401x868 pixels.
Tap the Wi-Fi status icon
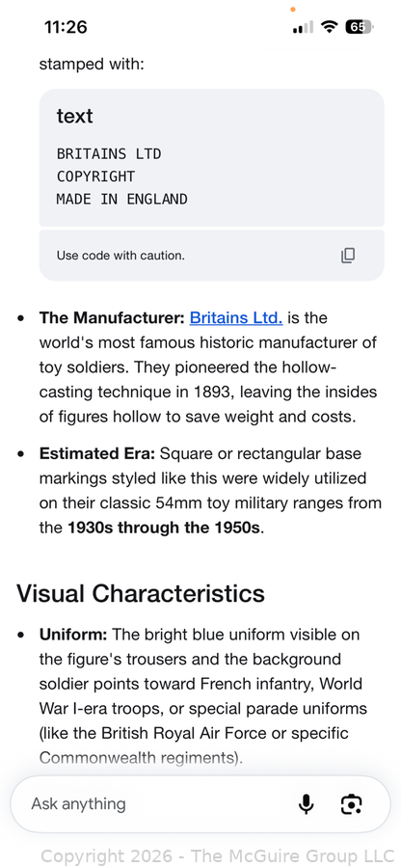[331, 26]
